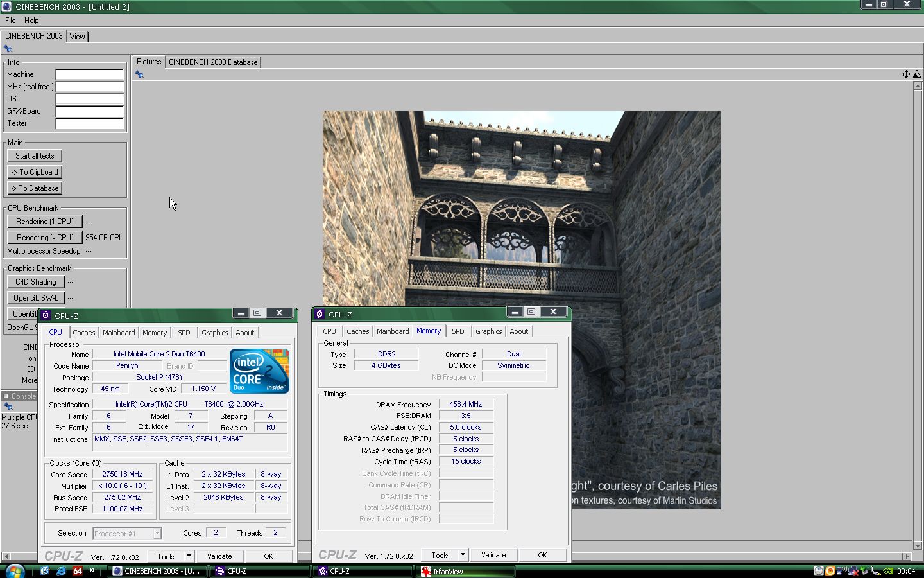Screen dimensions: 924x578
Task: Expand the Quick Launch chevron overflow
Action: (x=92, y=570)
